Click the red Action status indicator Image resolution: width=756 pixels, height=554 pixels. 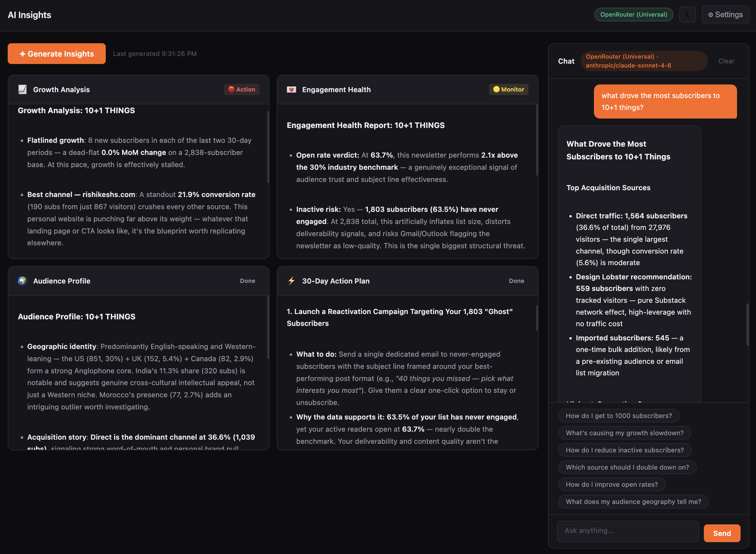pyautogui.click(x=241, y=89)
